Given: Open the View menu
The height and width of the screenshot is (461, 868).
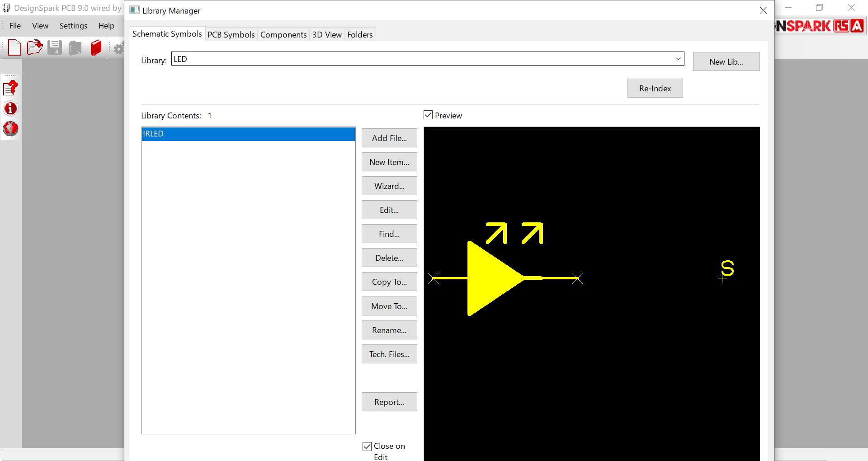Looking at the screenshot, I should (40, 26).
